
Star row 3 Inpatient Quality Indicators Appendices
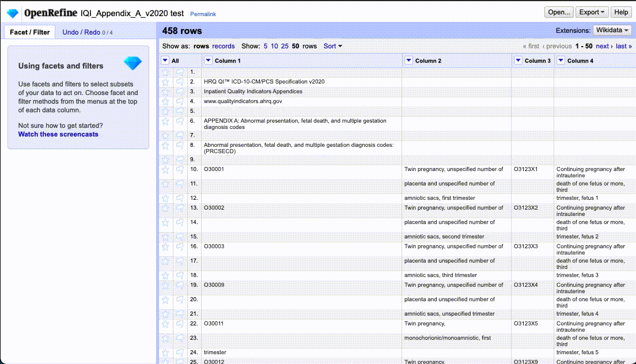click(165, 92)
